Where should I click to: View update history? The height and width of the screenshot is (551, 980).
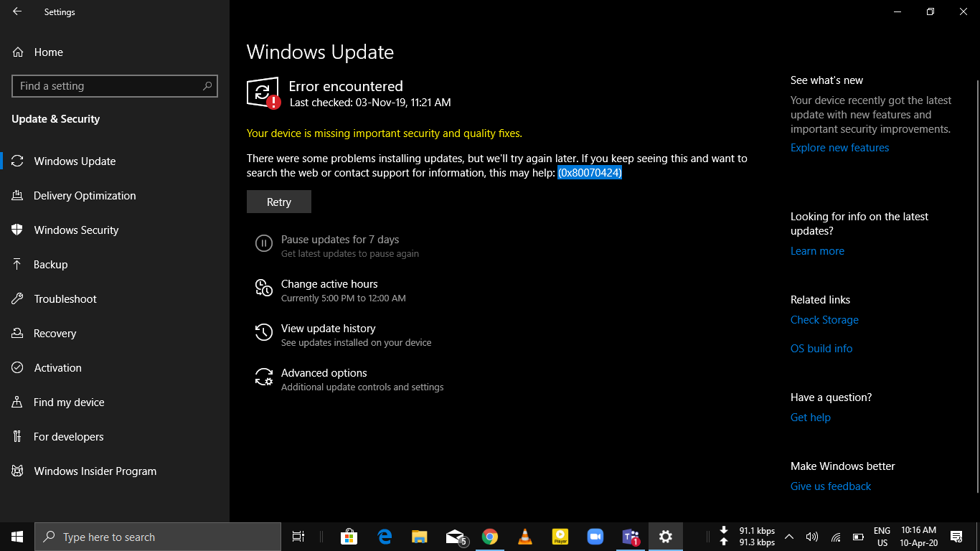(328, 328)
